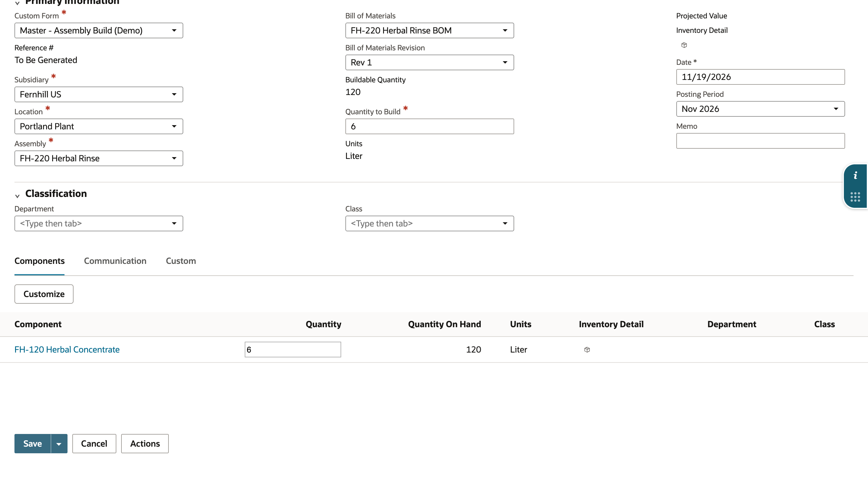Click the Liter cell in component row
Screen dimensions: 868x478
point(519,350)
